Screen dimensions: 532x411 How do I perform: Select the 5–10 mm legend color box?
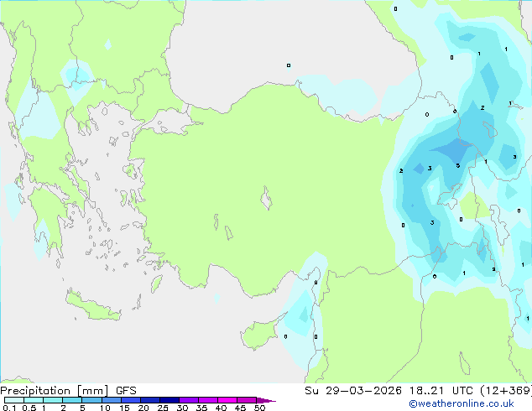coord(91,400)
